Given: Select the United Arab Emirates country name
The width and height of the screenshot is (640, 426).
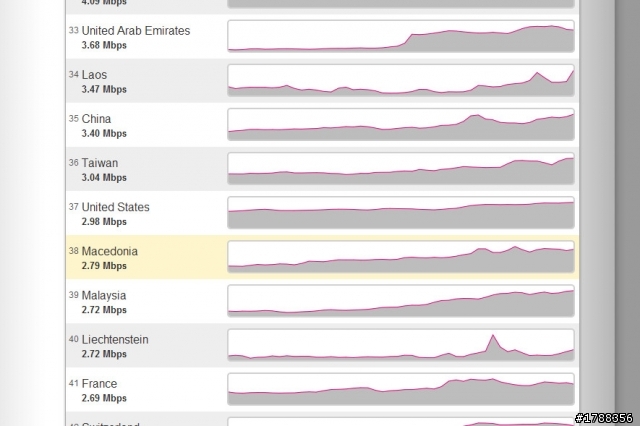Looking at the screenshot, I should pyautogui.click(x=136, y=31).
